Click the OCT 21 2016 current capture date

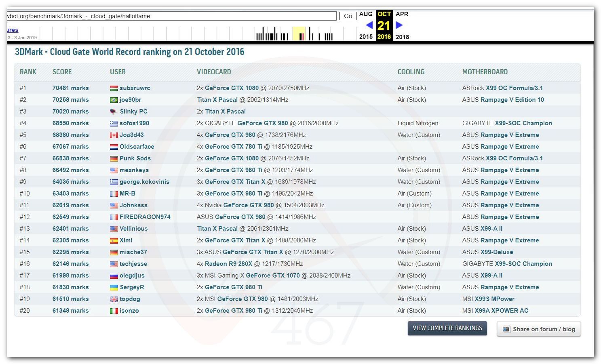tap(384, 25)
